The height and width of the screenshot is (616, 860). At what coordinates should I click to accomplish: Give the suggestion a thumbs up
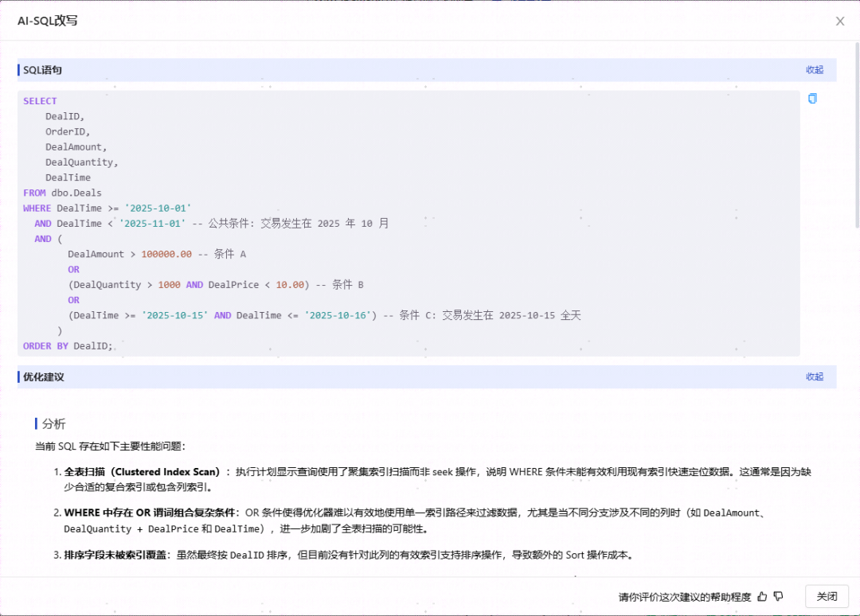(x=762, y=596)
